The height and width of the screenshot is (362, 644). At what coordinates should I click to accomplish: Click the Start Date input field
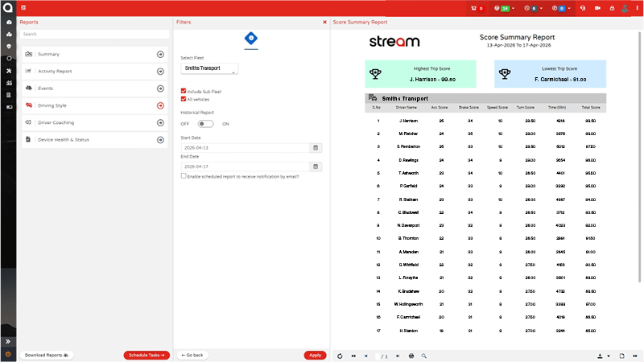coord(246,148)
